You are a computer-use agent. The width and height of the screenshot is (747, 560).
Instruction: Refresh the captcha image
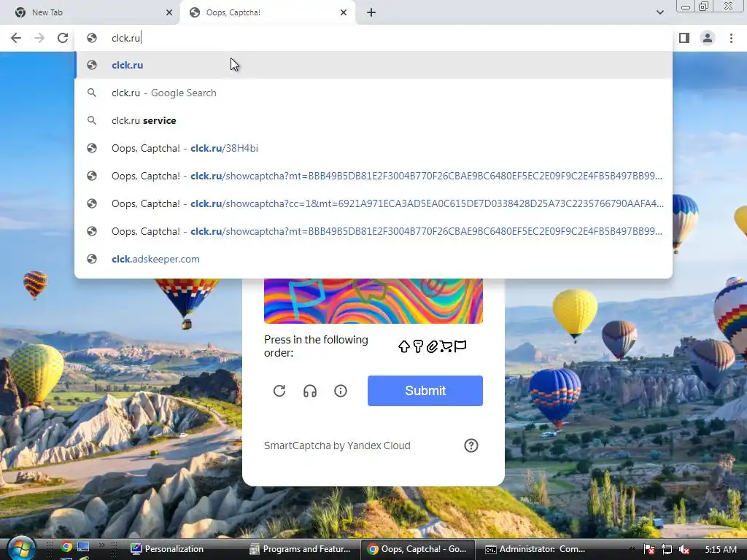click(279, 391)
